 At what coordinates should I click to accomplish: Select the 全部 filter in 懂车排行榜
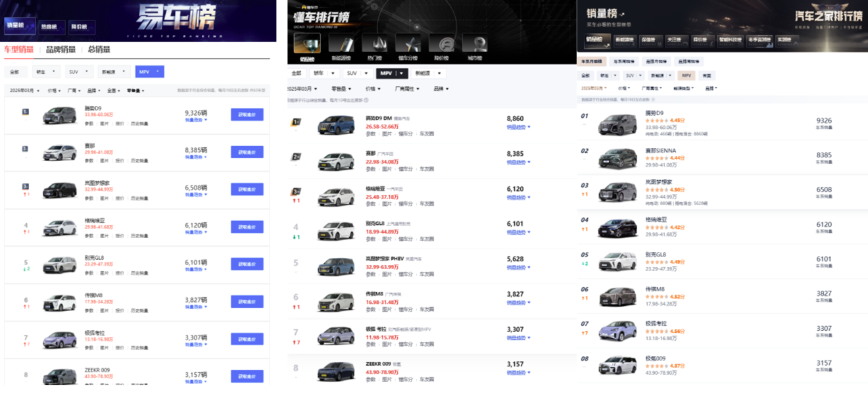(x=297, y=74)
